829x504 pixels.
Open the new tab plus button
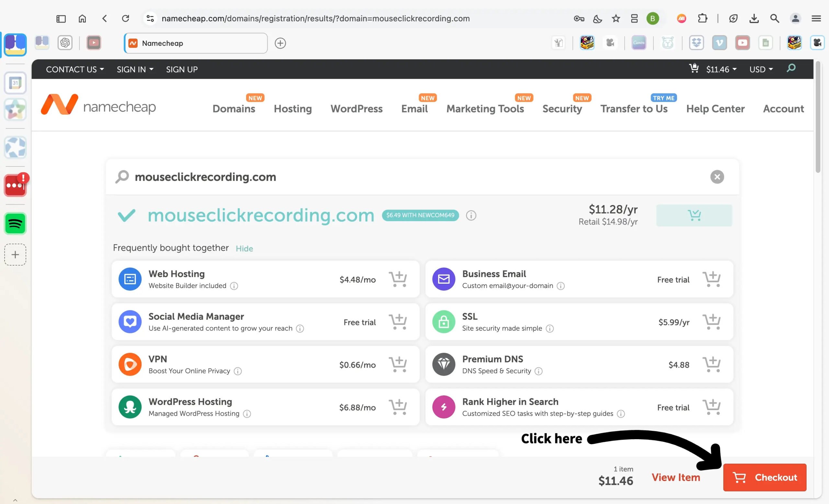click(280, 43)
